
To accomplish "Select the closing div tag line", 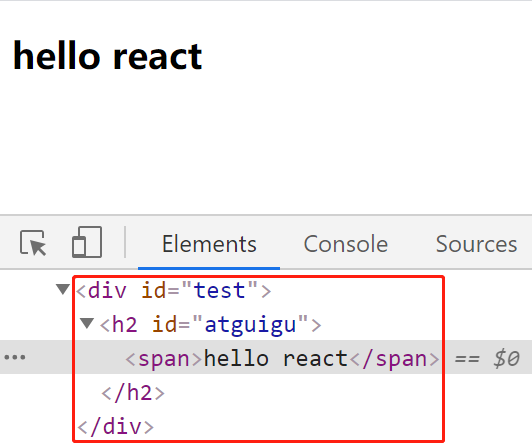I will pos(115,427).
